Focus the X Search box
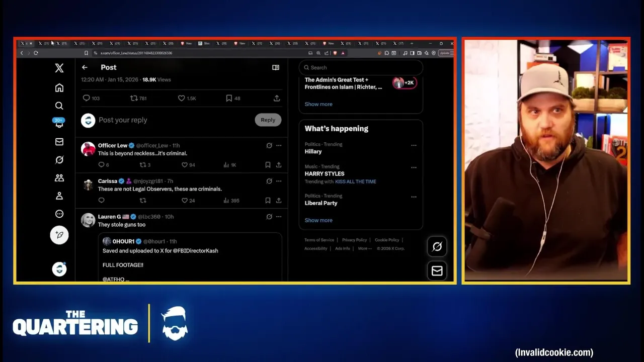 pos(361,67)
